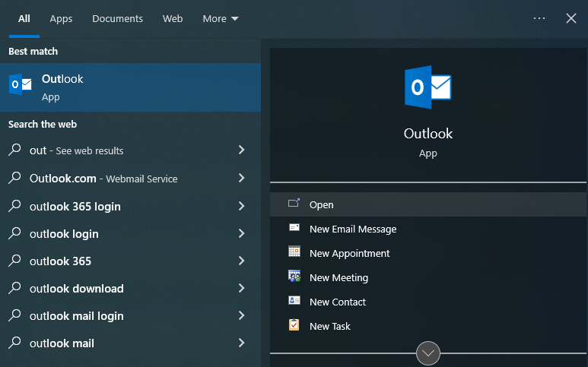Expand the Outlook.com Webmail Service arrow
This screenshot has height=367, width=588.
(241, 178)
